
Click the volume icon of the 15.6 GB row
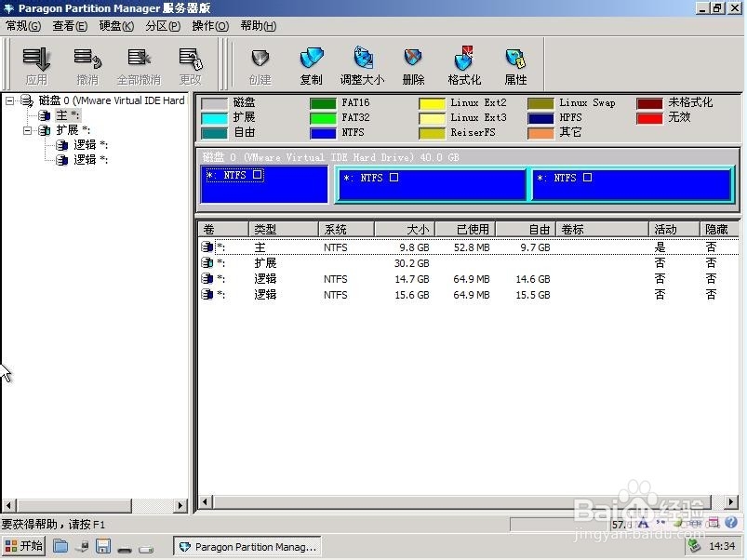(207, 294)
